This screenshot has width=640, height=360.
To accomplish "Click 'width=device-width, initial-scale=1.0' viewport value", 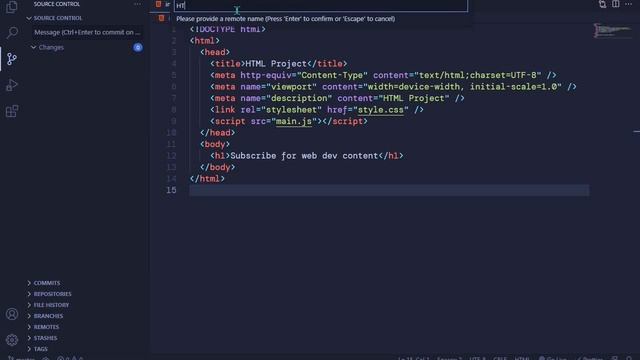I will pos(462,87).
